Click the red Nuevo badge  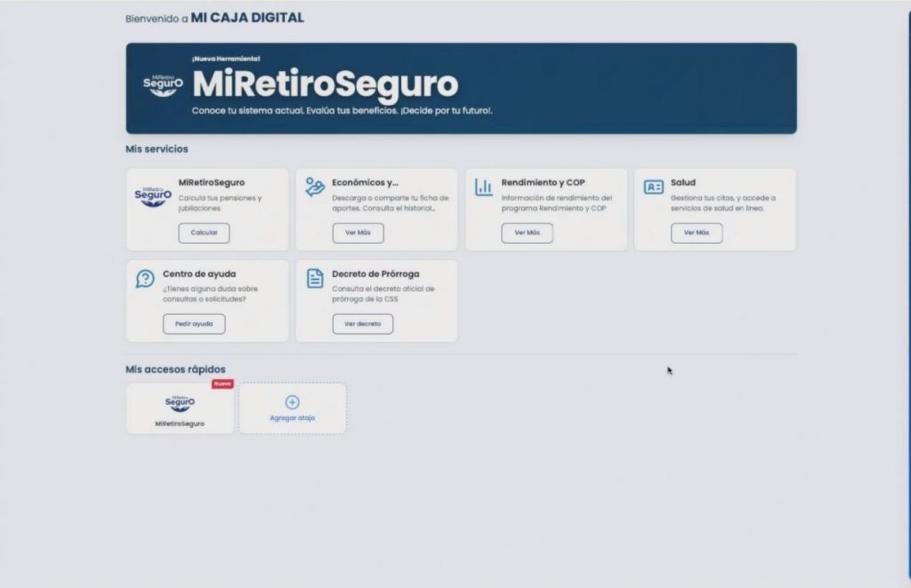(222, 384)
